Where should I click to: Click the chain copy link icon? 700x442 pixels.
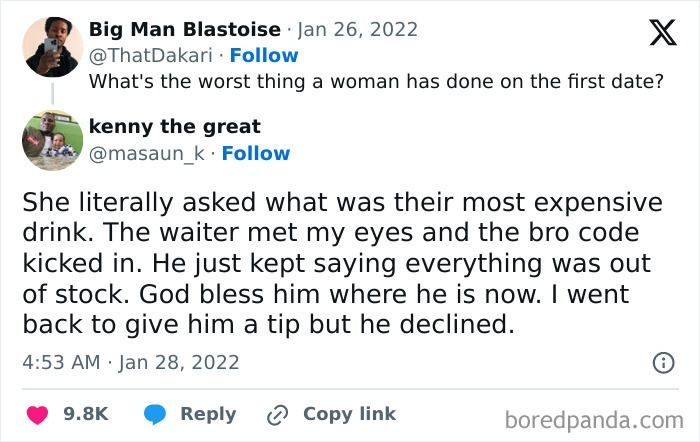point(277,414)
